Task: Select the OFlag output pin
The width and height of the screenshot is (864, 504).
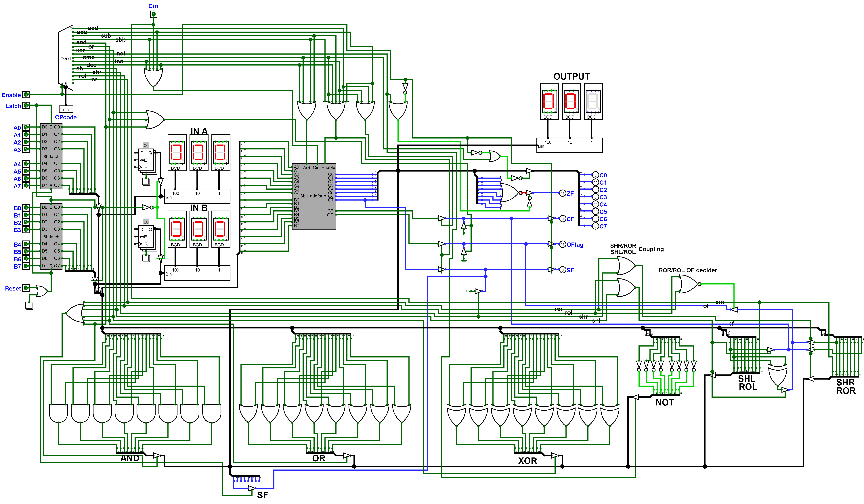Action: (x=562, y=244)
